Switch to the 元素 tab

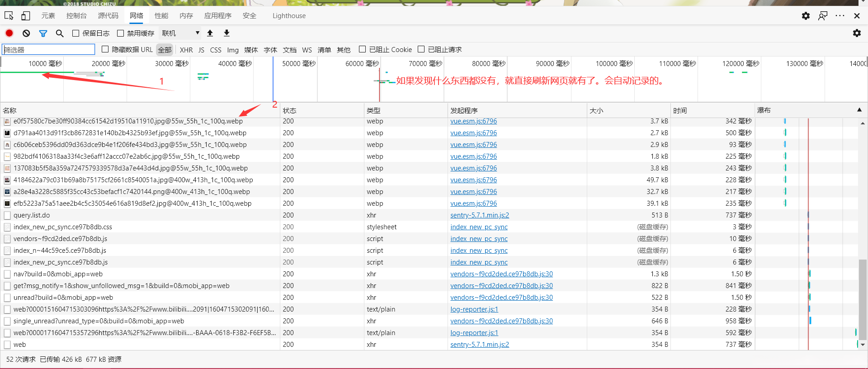coord(48,16)
